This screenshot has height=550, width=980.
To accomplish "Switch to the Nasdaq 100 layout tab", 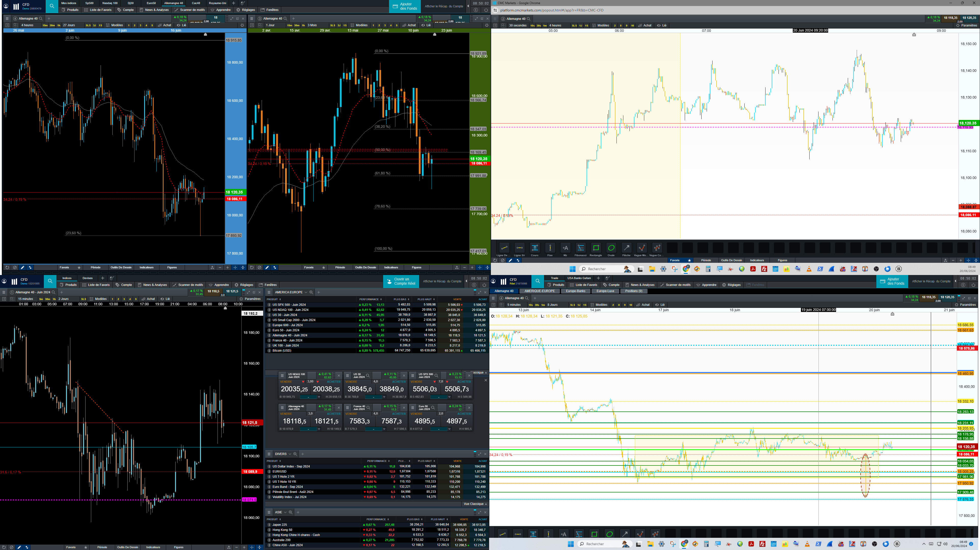I will coord(110,3).
